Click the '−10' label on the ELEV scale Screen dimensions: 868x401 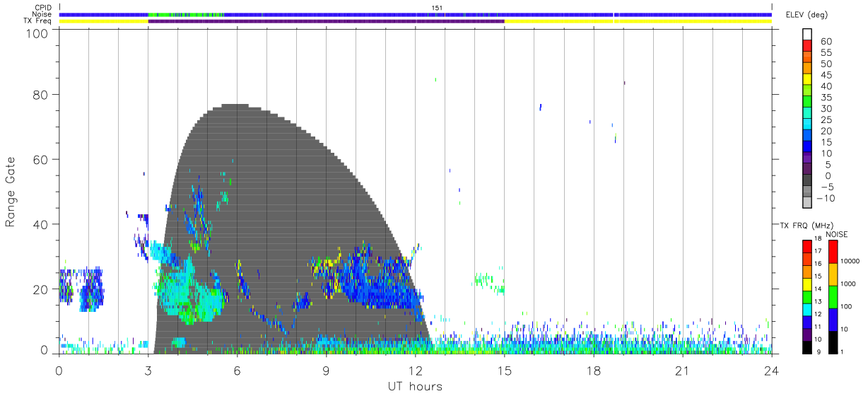[826, 199]
